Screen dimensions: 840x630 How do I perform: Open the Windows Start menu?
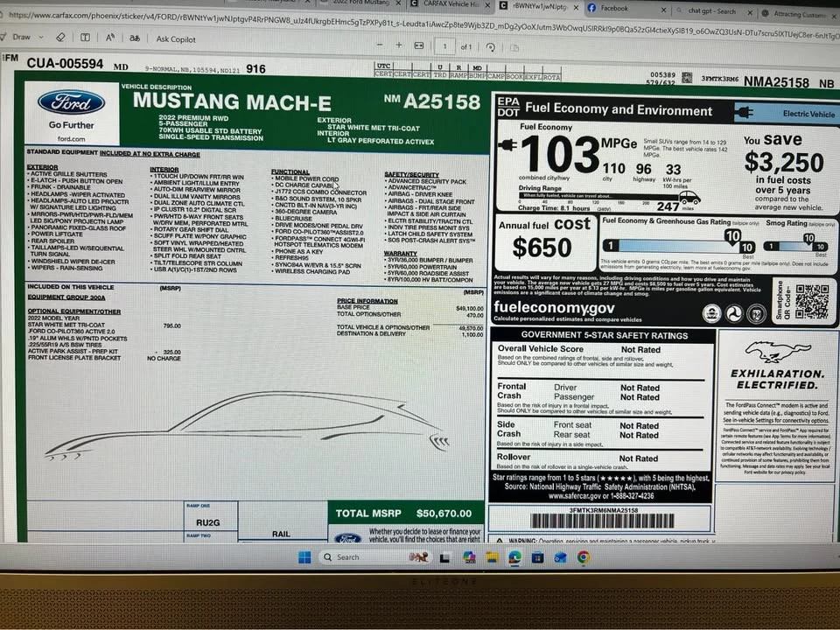pyautogui.click(x=304, y=557)
